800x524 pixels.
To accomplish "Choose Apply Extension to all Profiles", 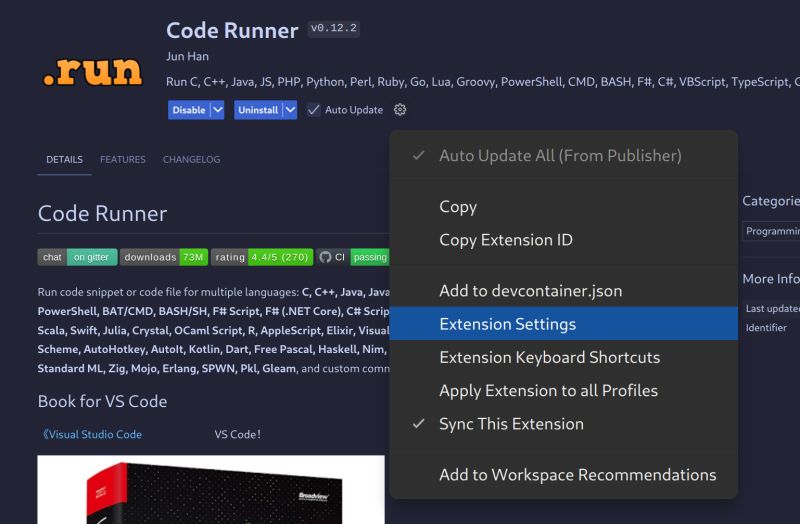I will point(563,390).
